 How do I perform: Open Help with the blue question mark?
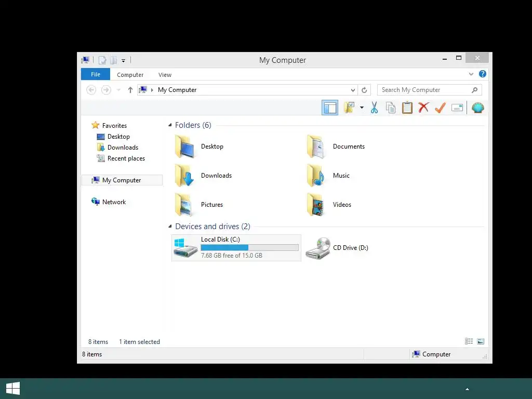483,74
